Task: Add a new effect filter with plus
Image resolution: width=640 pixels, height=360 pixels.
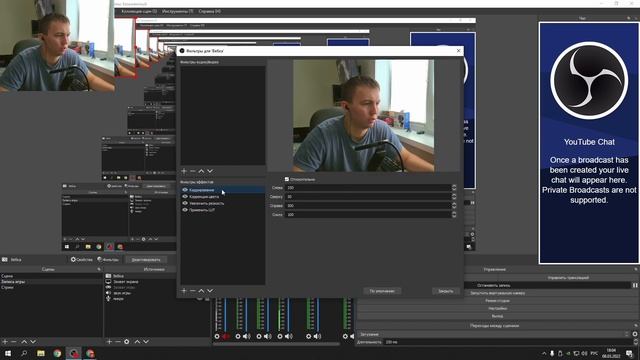Action: (x=184, y=291)
